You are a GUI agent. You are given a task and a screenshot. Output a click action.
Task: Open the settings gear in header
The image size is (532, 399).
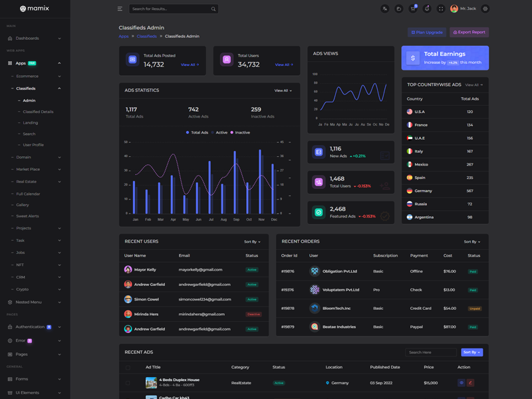pos(485,9)
